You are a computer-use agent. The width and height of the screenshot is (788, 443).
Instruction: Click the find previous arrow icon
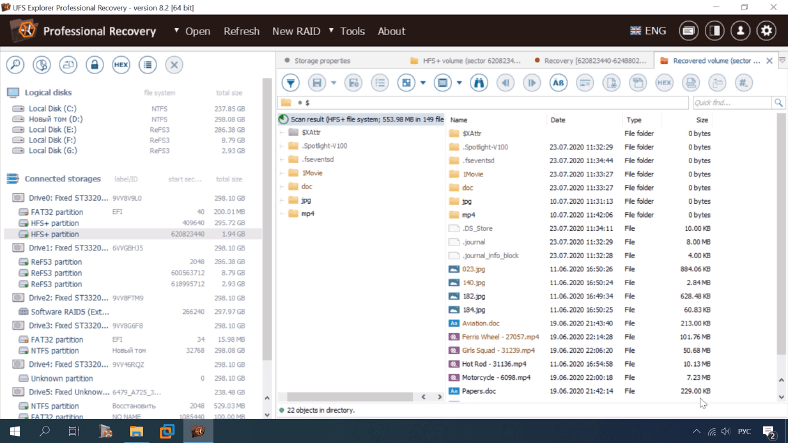506,83
